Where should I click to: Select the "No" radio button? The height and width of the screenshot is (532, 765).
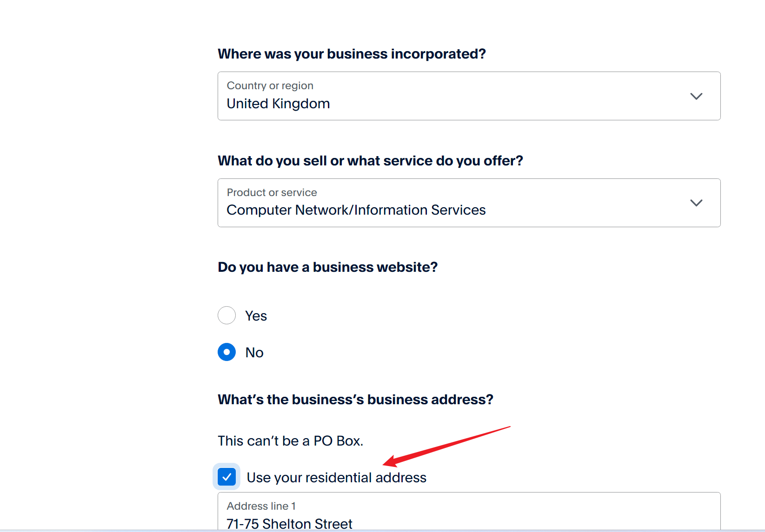pos(227,352)
